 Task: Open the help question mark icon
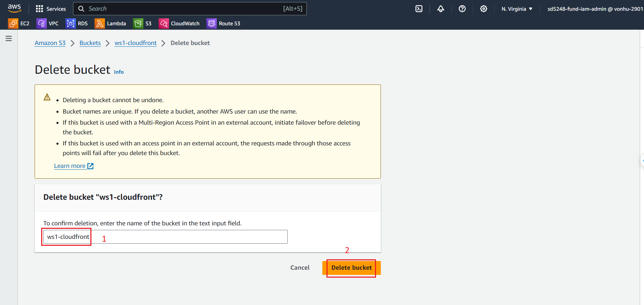(462, 9)
